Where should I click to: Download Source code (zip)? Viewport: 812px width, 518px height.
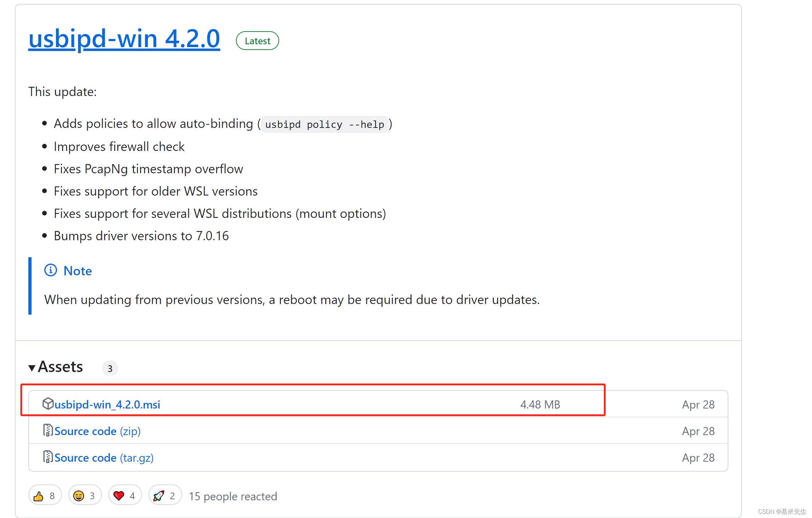click(97, 431)
